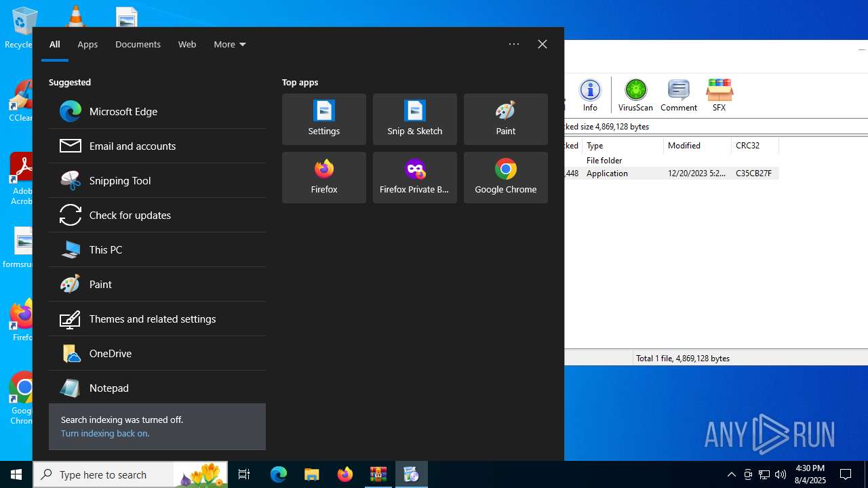
Task: Launch Google Chrome tile in Top apps
Action: pos(506,178)
